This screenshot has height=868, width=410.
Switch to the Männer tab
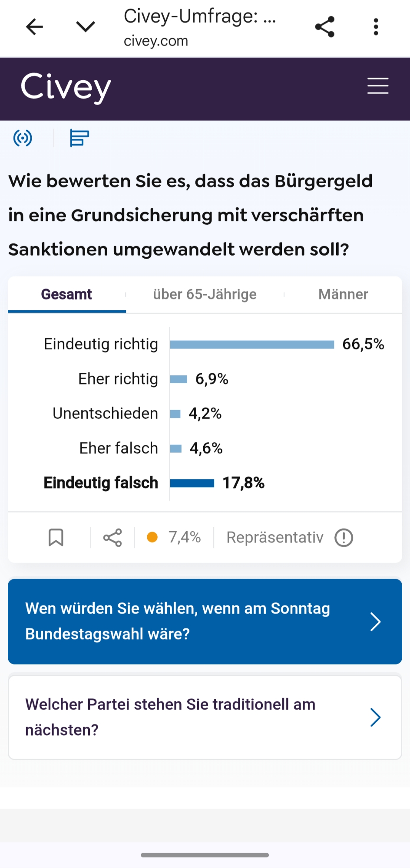click(x=343, y=295)
